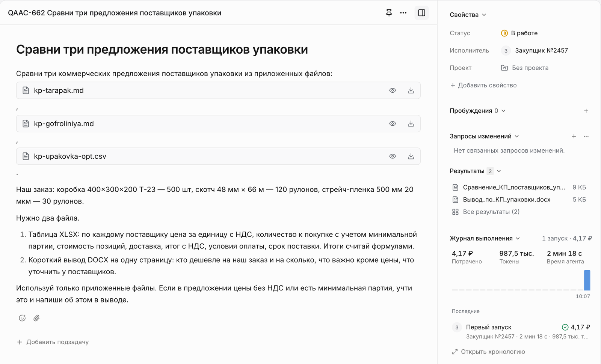The image size is (601, 364).
Task: Open the Первый запуск run entry
Action: click(521, 331)
